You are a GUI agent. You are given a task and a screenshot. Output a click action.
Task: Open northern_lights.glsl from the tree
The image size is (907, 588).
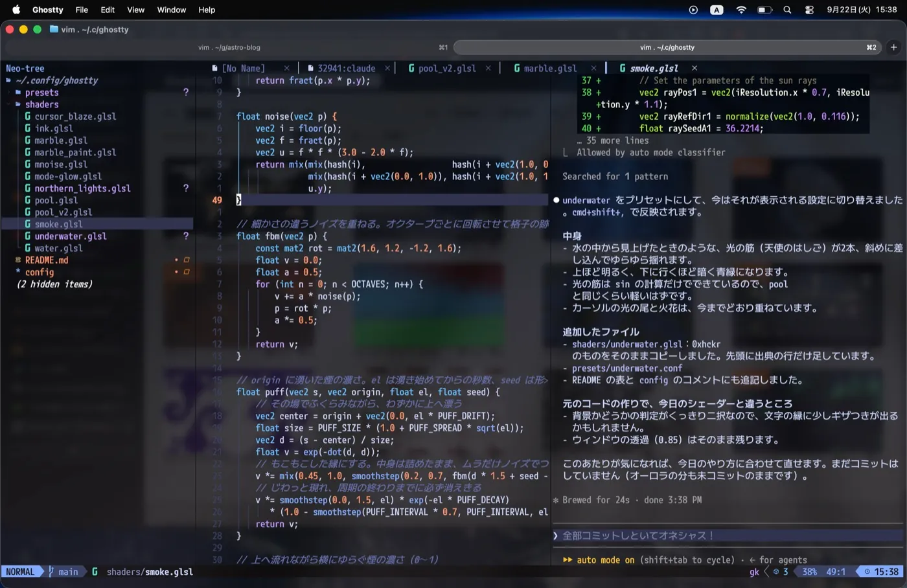pos(82,188)
